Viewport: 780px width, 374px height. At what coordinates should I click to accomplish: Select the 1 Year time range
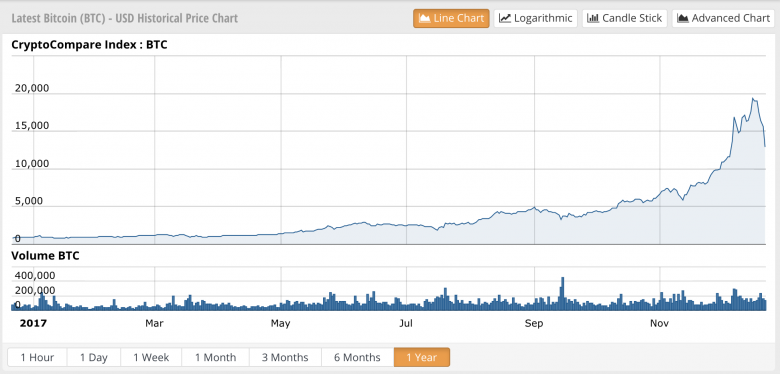422,357
